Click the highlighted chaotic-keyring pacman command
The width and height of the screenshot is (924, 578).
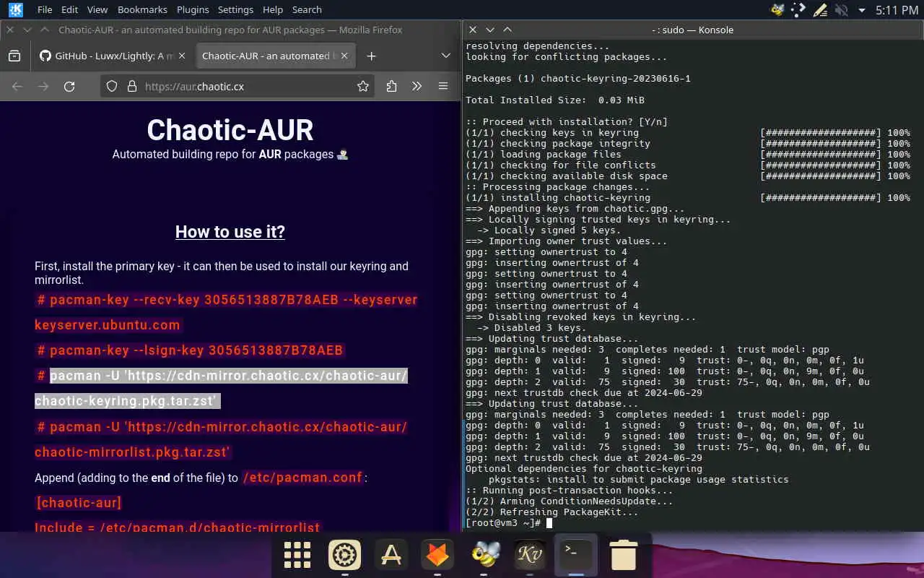click(222, 388)
